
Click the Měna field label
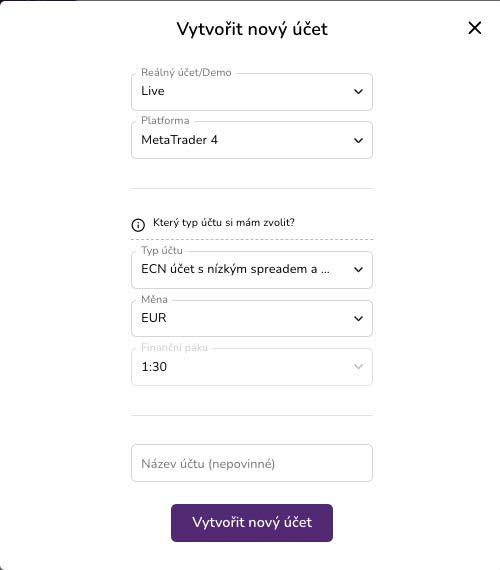pos(154,299)
